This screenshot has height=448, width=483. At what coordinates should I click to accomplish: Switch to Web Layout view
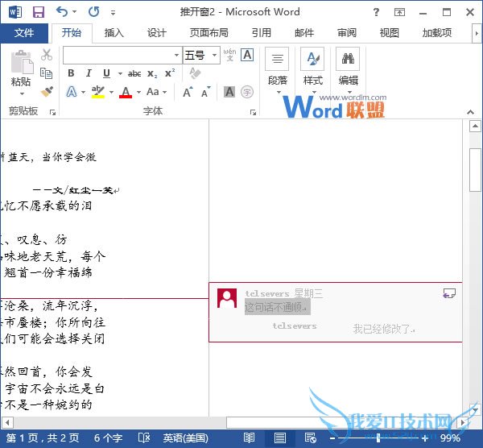tap(310, 438)
